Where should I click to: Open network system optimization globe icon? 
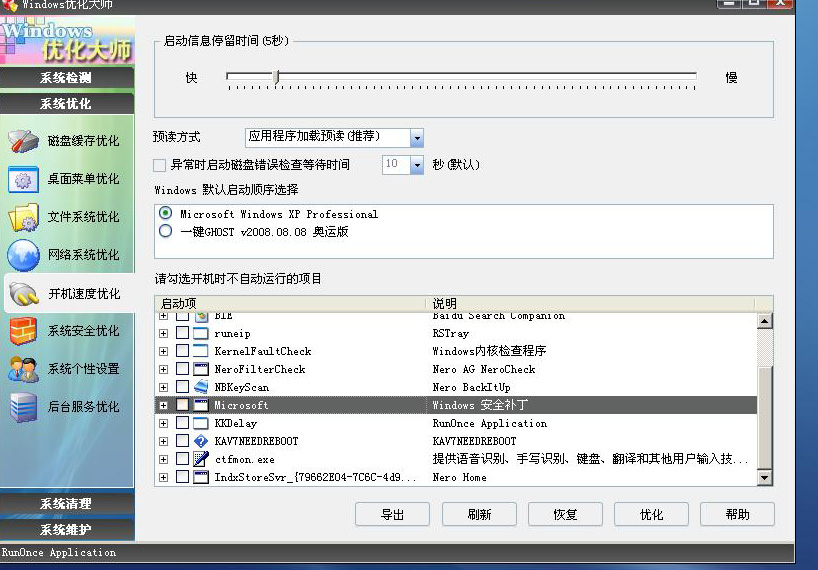coord(23,256)
